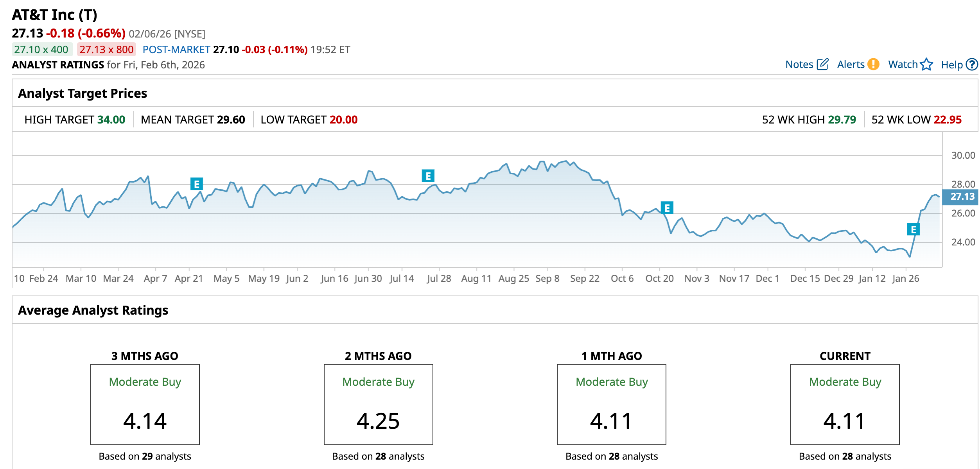980x469 pixels.
Task: Click the Watch link text
Action: pos(903,64)
